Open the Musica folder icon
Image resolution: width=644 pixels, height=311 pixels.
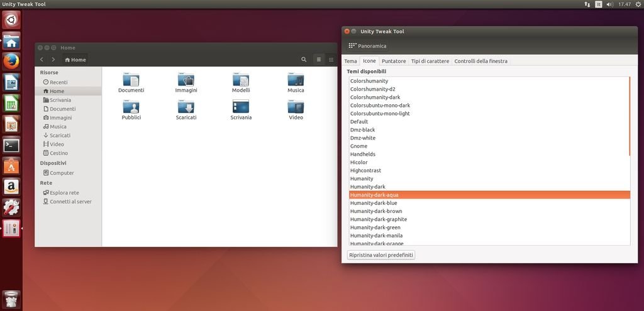coord(296,80)
